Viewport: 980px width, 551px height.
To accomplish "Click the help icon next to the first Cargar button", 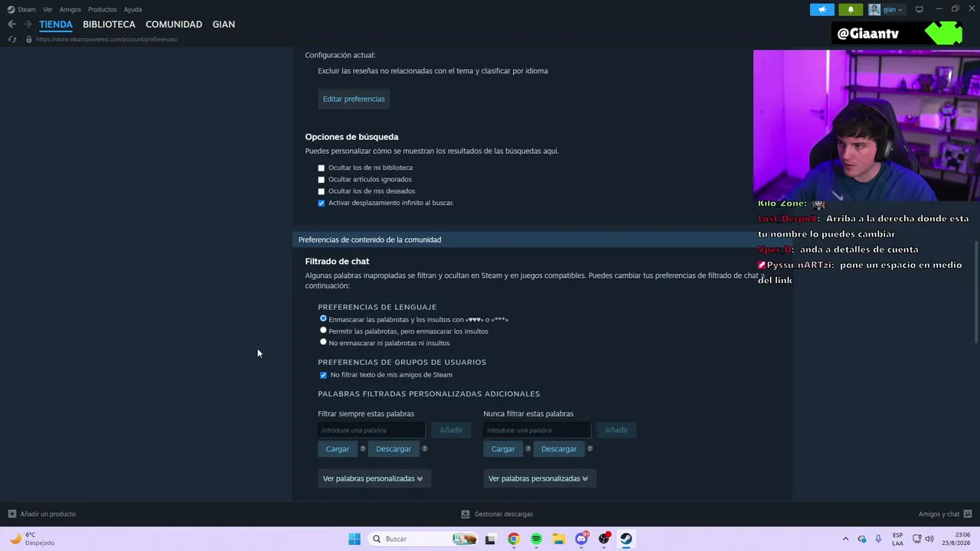I will (363, 448).
